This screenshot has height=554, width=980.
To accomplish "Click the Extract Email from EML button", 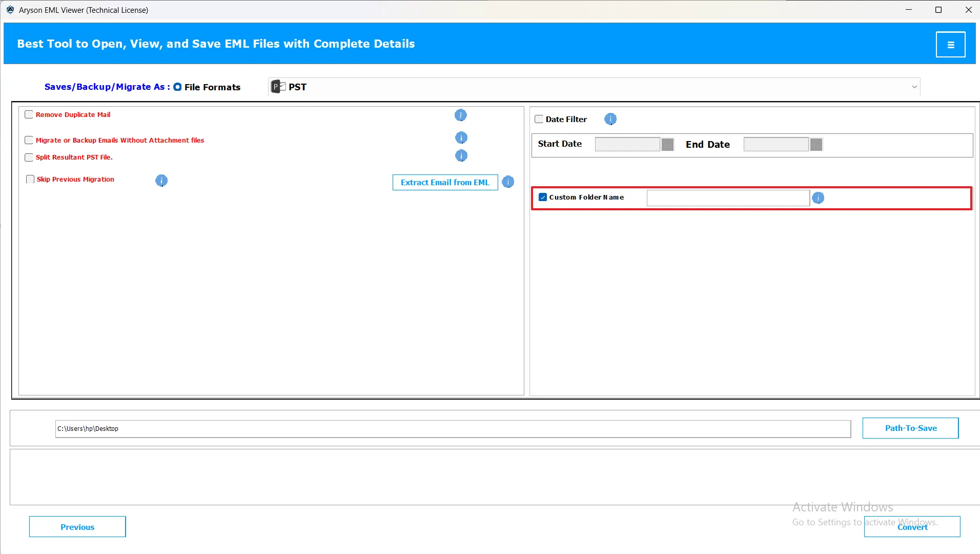I will tap(445, 183).
